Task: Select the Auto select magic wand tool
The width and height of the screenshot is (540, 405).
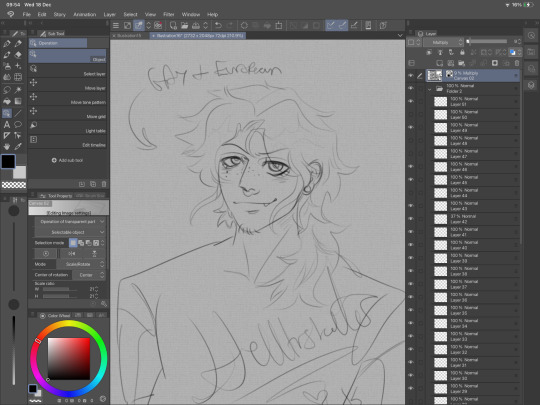Action: pyautogui.click(x=18, y=90)
